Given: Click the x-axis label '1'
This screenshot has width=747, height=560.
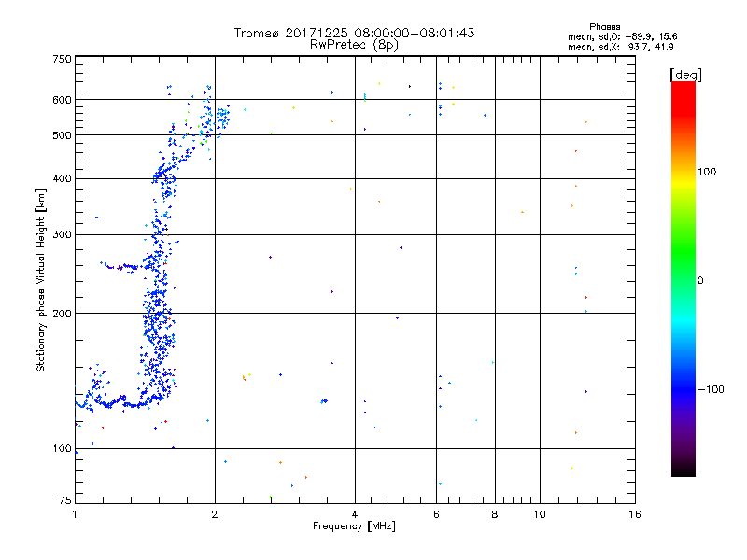Looking at the screenshot, I should click(x=75, y=514).
